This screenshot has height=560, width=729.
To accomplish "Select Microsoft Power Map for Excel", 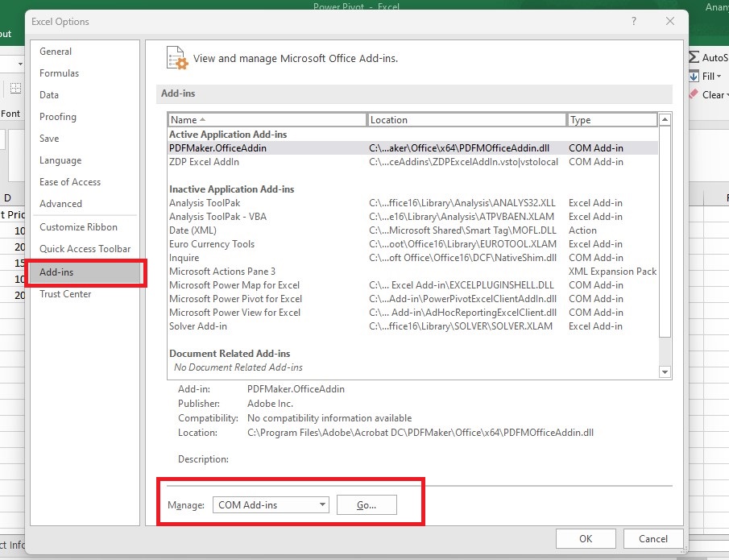I will (x=413, y=285).
